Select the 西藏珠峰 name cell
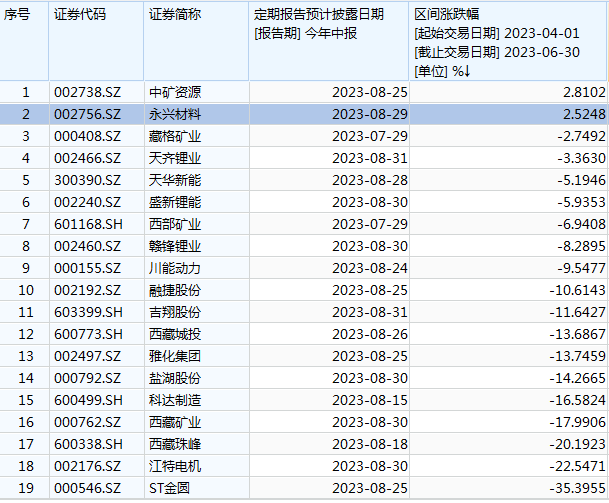This screenshot has height=503, width=609. (175, 444)
